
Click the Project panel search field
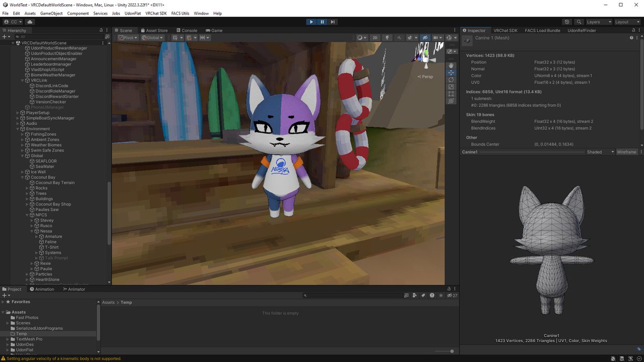[352, 295]
